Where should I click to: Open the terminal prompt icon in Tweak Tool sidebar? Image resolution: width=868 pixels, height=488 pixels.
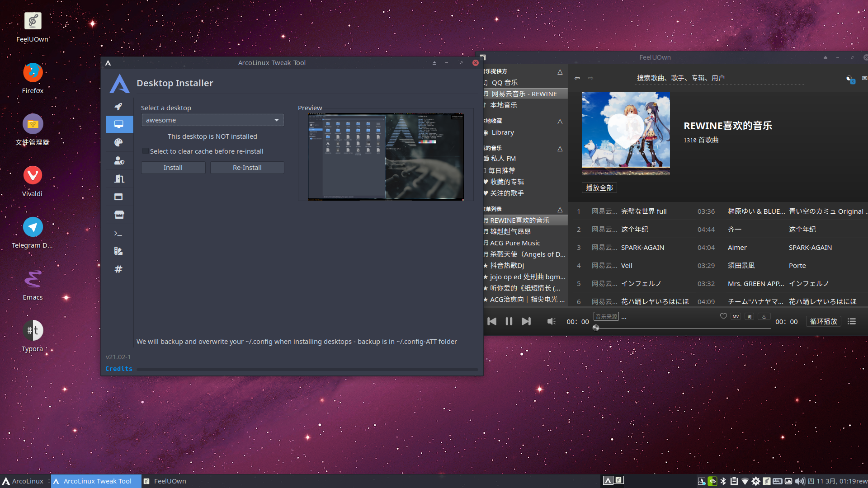[118, 233]
